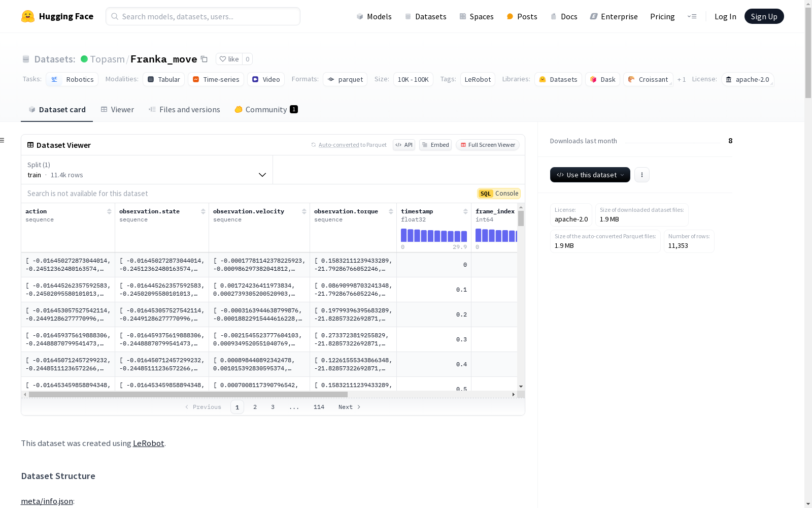Viewport: 812px width, 508px height.
Task: Go to Datasets in navigation
Action: click(425, 16)
